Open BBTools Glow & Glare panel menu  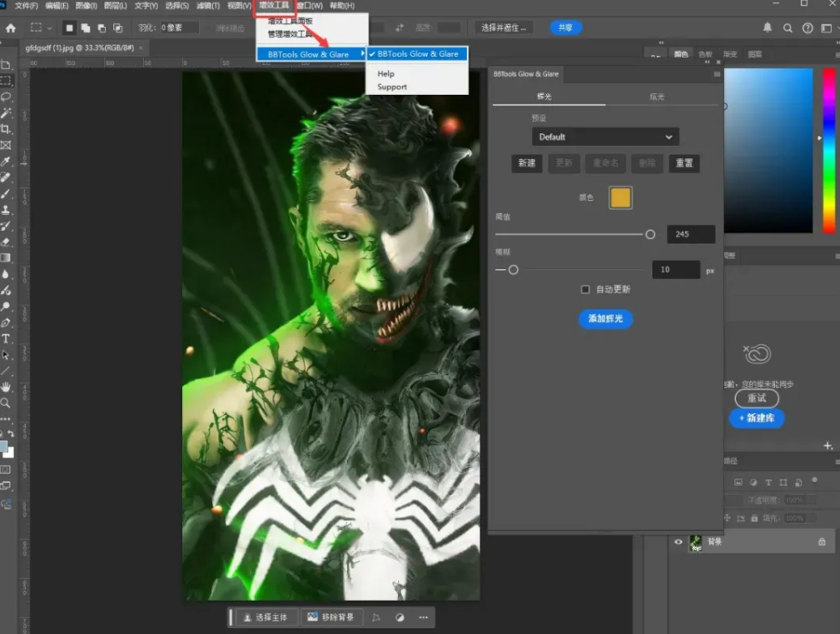tap(717, 74)
